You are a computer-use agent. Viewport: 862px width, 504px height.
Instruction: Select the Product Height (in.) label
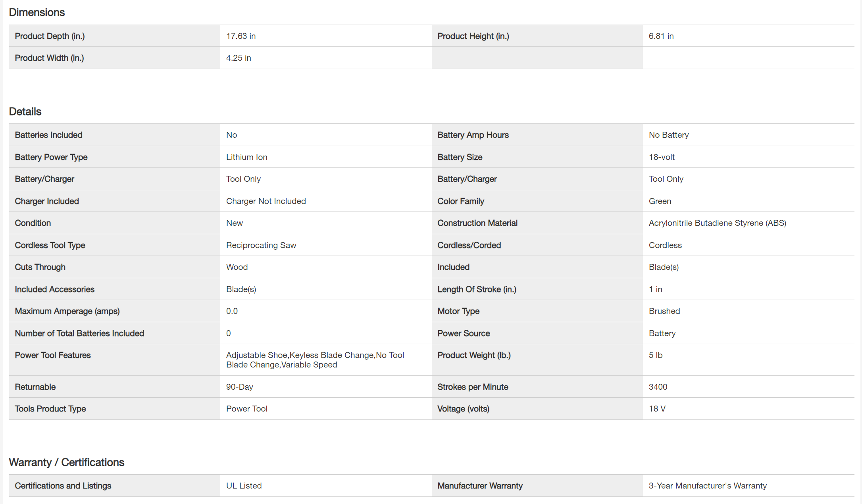(473, 36)
